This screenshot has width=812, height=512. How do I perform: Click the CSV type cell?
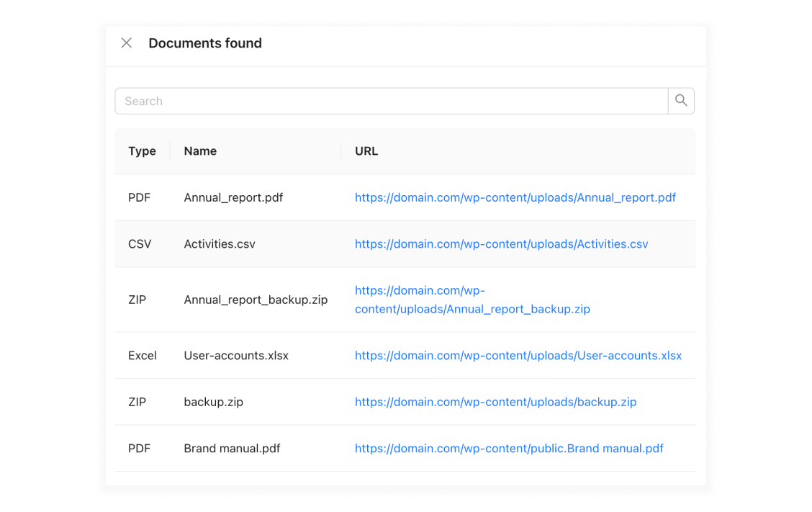click(140, 244)
